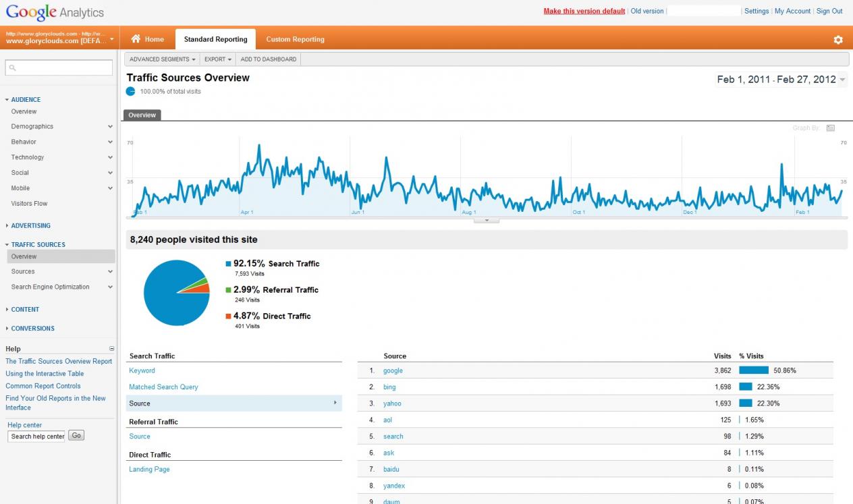Screen dimensions: 853x504
Task: Open the bing source row link
Action: point(389,387)
